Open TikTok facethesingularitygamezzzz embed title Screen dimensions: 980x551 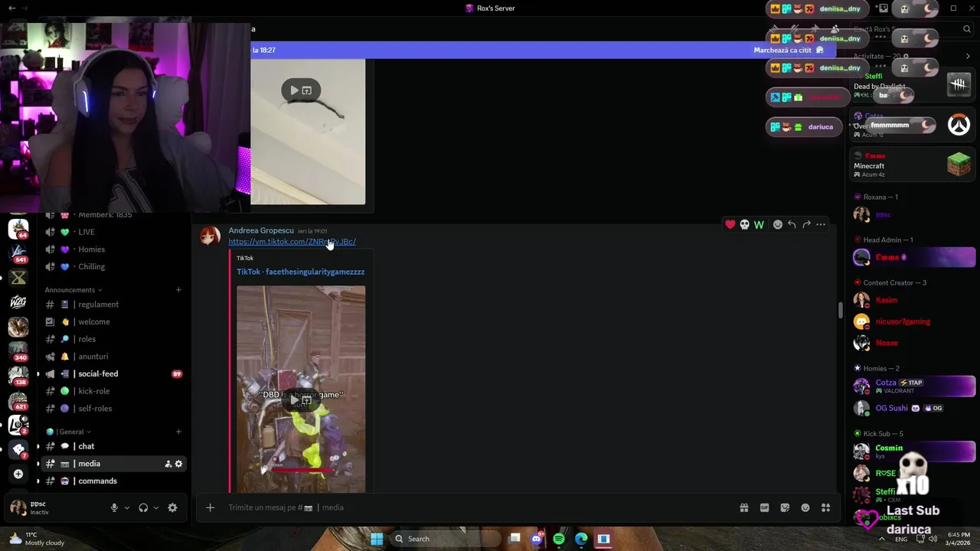click(300, 272)
